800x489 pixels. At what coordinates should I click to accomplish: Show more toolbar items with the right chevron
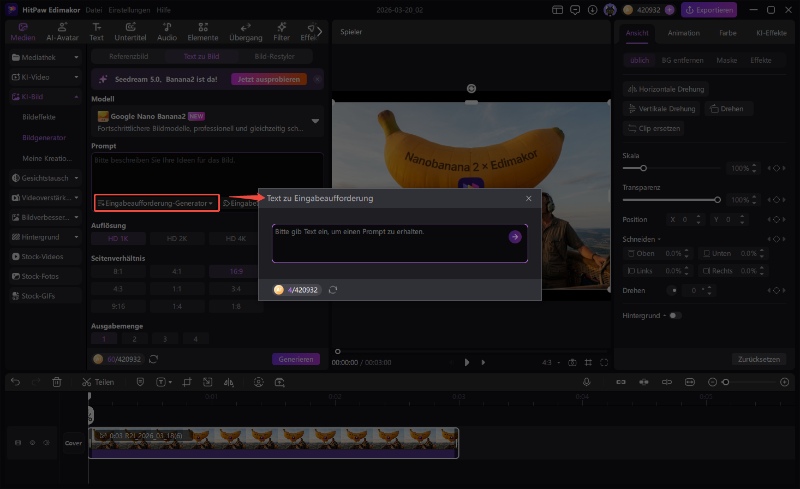319,32
